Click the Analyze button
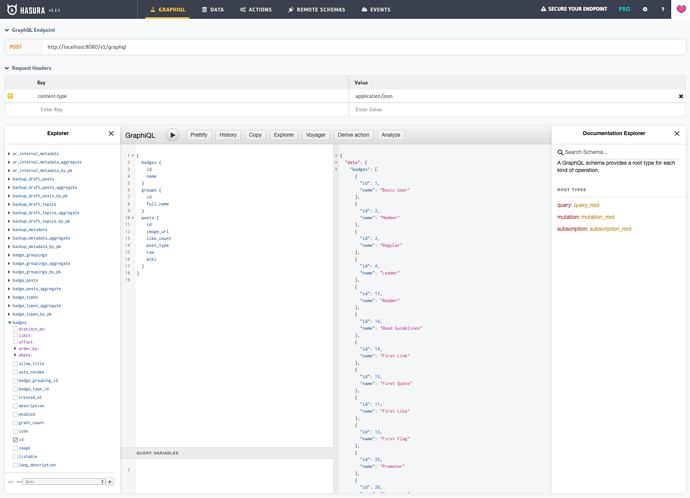This screenshot has height=498, width=690. point(391,135)
